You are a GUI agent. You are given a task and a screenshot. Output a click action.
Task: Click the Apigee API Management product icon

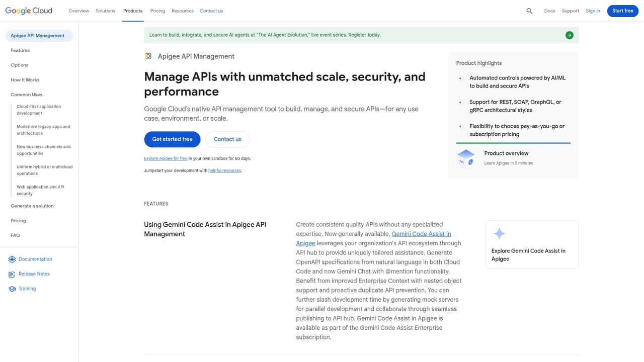pyautogui.click(x=148, y=56)
